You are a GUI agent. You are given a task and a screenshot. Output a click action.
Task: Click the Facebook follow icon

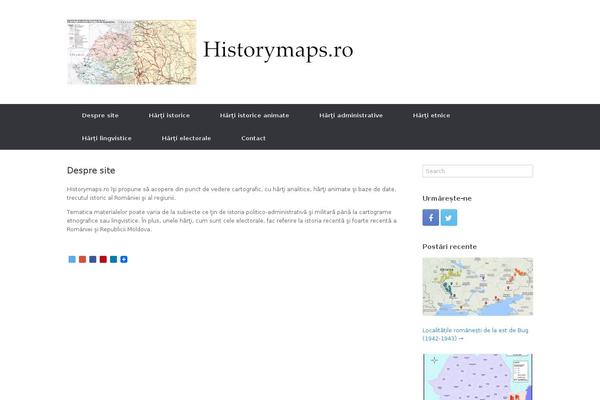point(430,218)
